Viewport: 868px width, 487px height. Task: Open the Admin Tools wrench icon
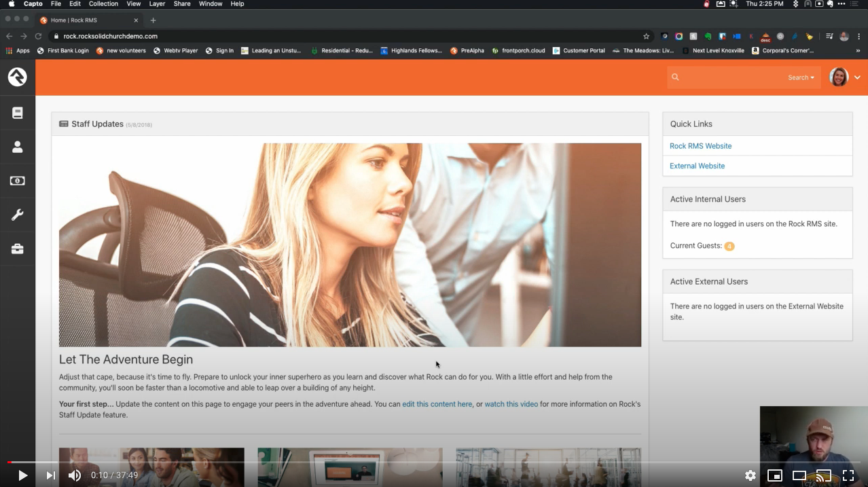tap(18, 215)
